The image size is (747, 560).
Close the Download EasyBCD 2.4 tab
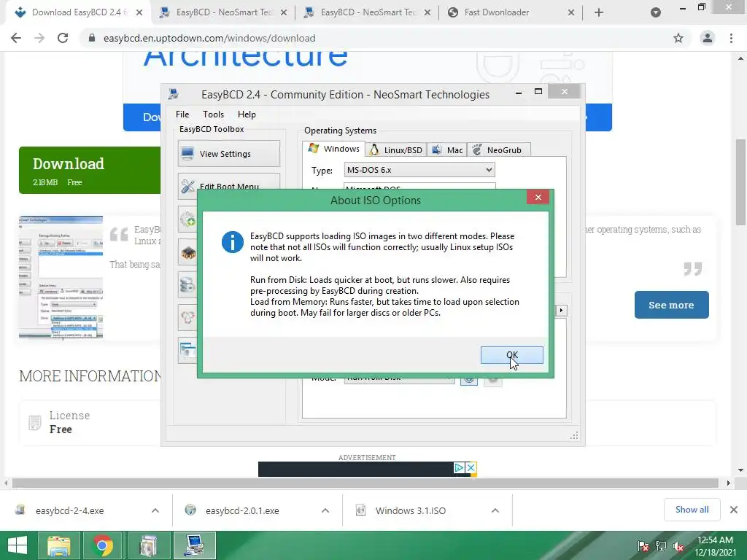point(139,13)
